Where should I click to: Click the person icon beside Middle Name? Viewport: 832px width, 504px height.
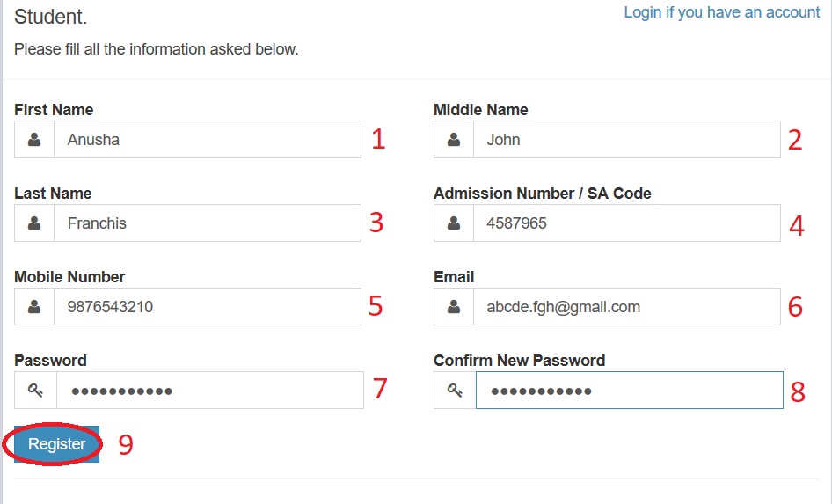(454, 140)
